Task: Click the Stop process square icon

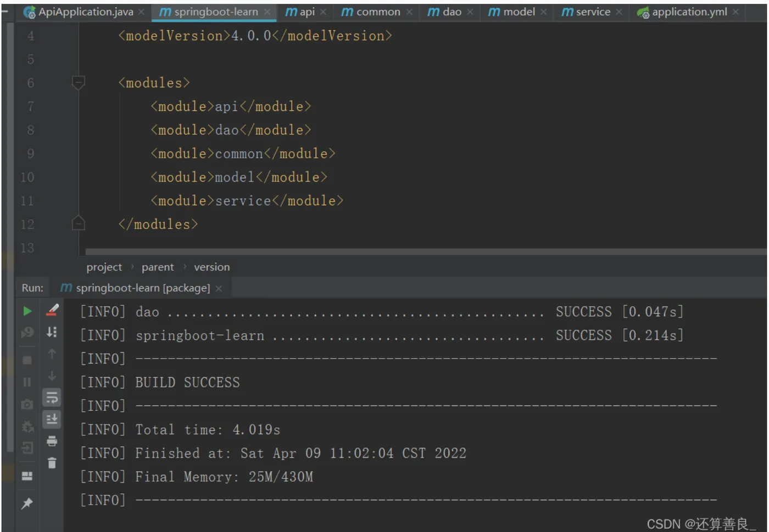Action: pyautogui.click(x=27, y=361)
